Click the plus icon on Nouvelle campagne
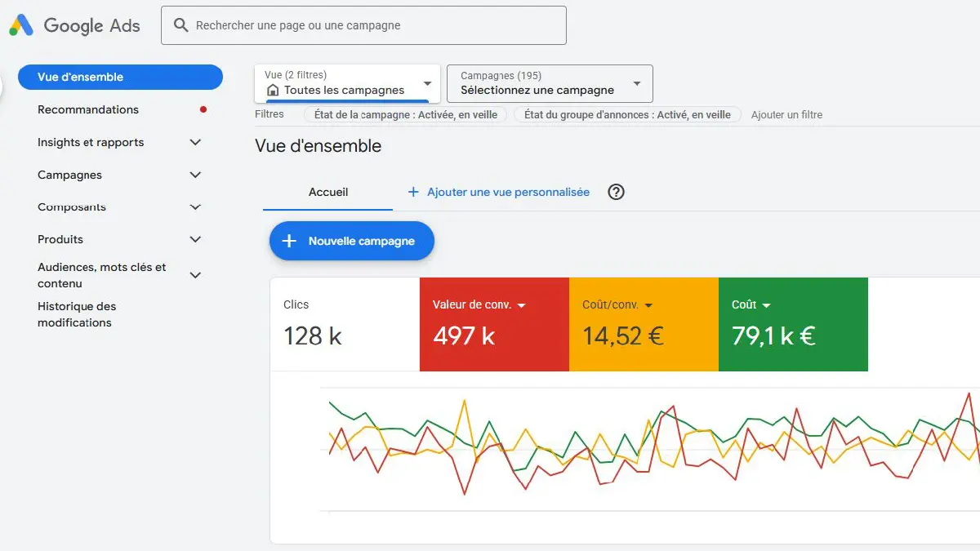This screenshot has width=980, height=551. (x=289, y=241)
